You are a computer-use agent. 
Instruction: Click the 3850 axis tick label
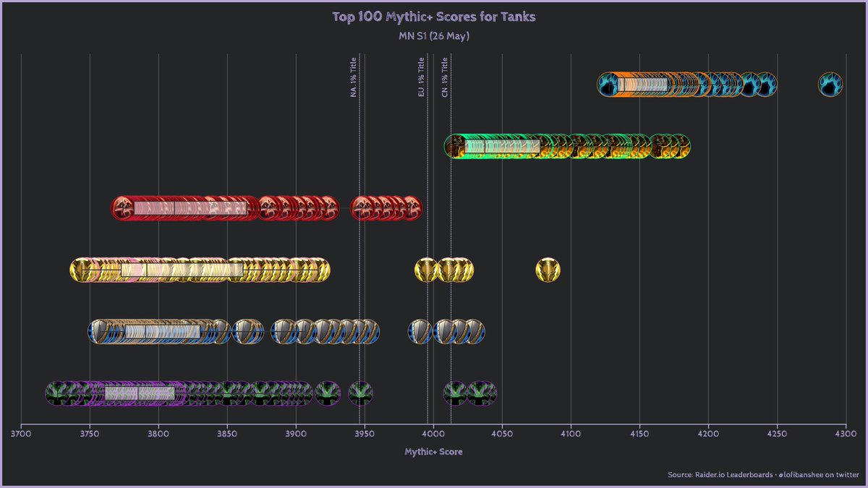(x=227, y=433)
